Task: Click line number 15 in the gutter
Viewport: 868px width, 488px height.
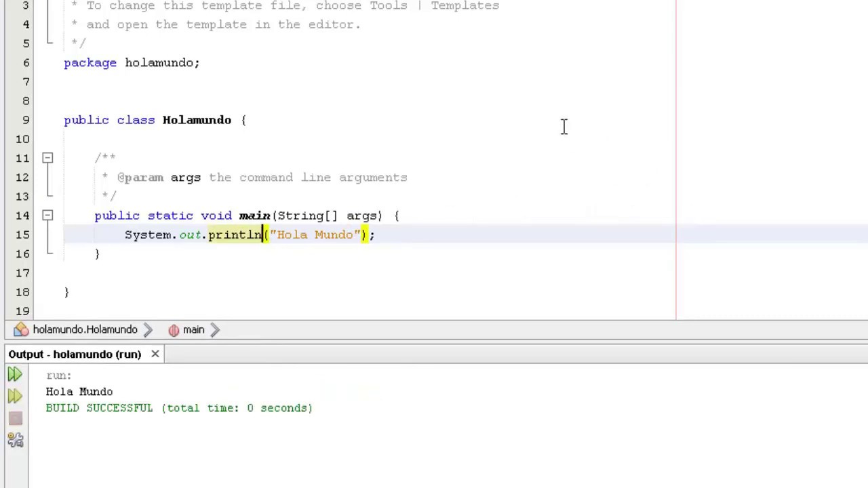Action: pos(22,235)
